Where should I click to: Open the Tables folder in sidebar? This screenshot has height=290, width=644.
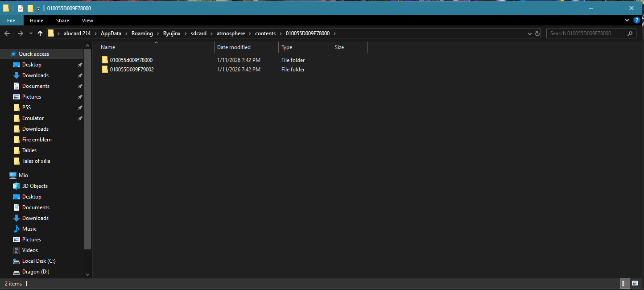click(29, 150)
